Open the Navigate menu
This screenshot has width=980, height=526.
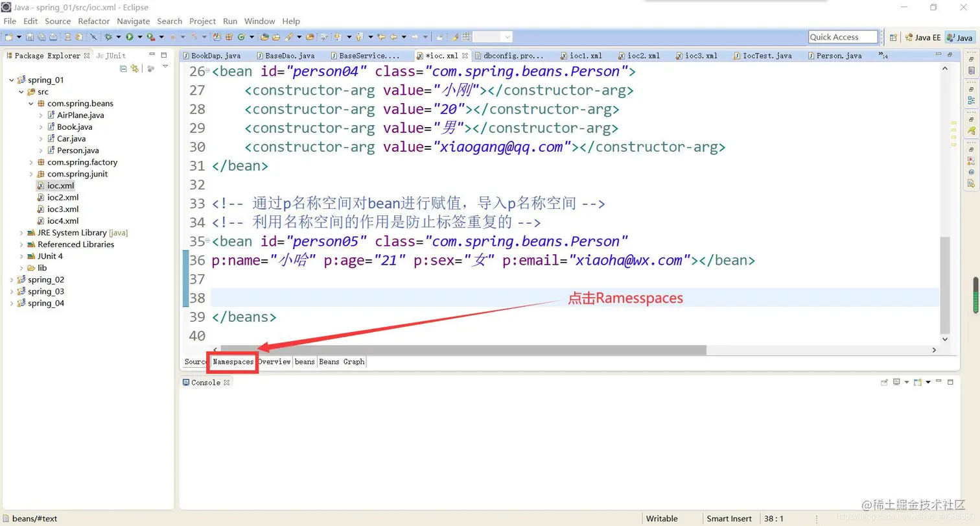click(x=133, y=21)
